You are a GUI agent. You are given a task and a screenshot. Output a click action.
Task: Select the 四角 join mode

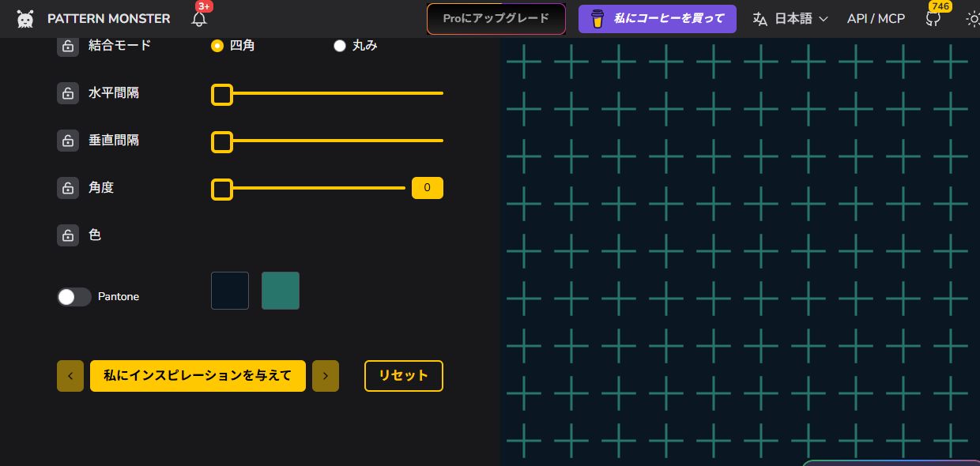coord(217,46)
